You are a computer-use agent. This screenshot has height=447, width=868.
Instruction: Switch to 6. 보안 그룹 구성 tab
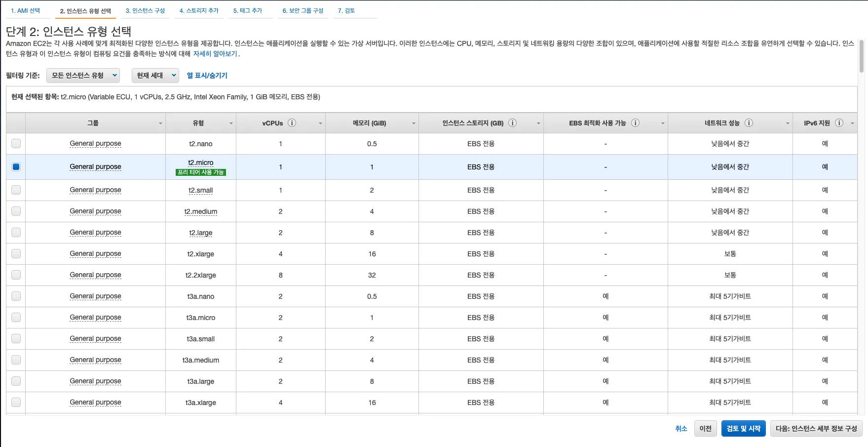[302, 10]
